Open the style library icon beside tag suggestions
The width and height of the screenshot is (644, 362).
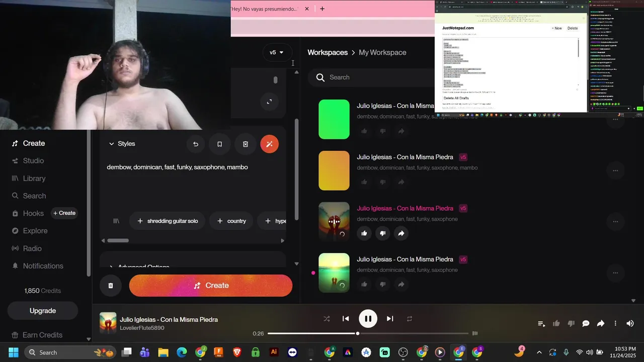[x=116, y=221]
